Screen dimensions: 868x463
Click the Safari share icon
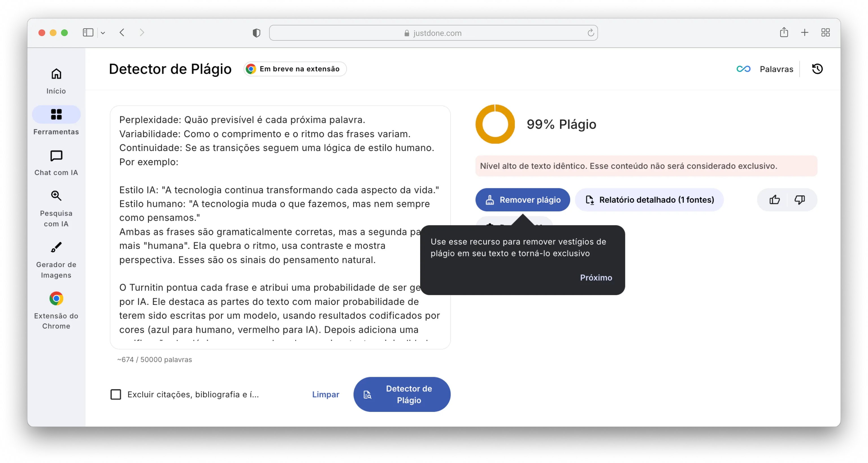(784, 33)
